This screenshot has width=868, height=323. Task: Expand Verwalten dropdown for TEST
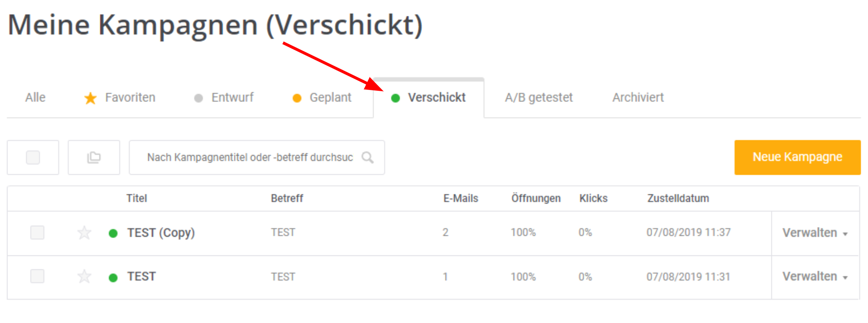pyautogui.click(x=815, y=277)
